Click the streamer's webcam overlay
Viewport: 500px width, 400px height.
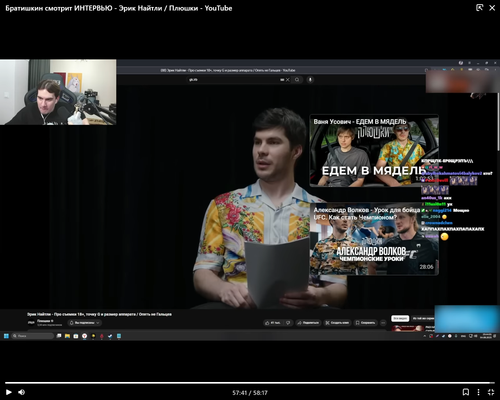[58, 92]
